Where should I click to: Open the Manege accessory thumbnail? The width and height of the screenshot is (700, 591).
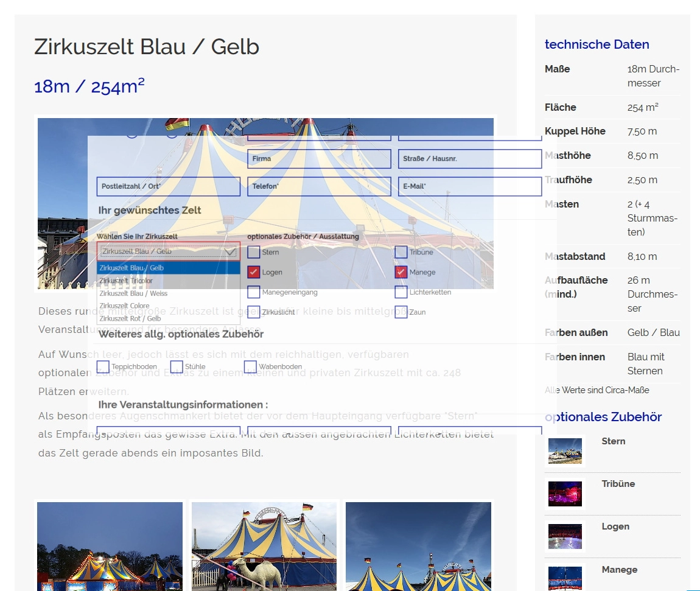[565, 578]
